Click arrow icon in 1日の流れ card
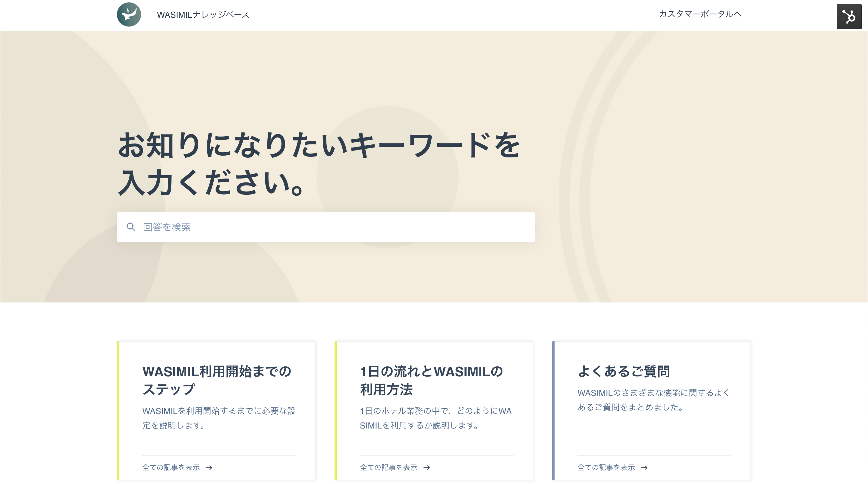This screenshot has width=868, height=484. (x=426, y=467)
